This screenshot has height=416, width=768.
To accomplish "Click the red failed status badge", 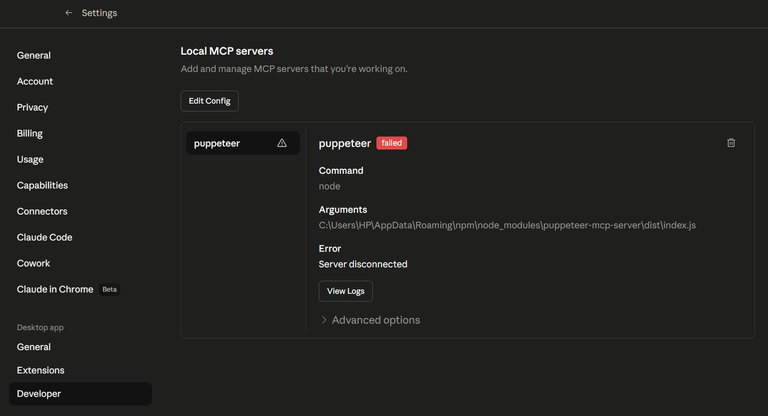I will point(391,143).
